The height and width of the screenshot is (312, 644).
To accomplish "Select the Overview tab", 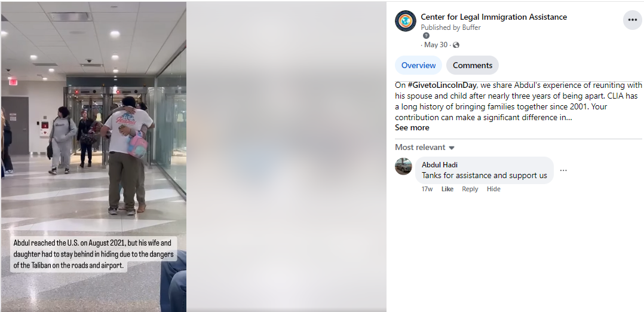I will (x=419, y=65).
